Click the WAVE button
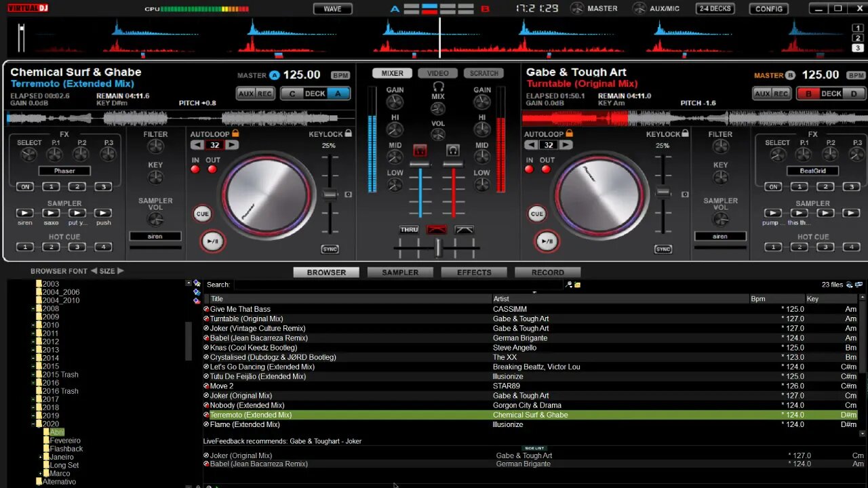868x488 pixels. (x=333, y=9)
